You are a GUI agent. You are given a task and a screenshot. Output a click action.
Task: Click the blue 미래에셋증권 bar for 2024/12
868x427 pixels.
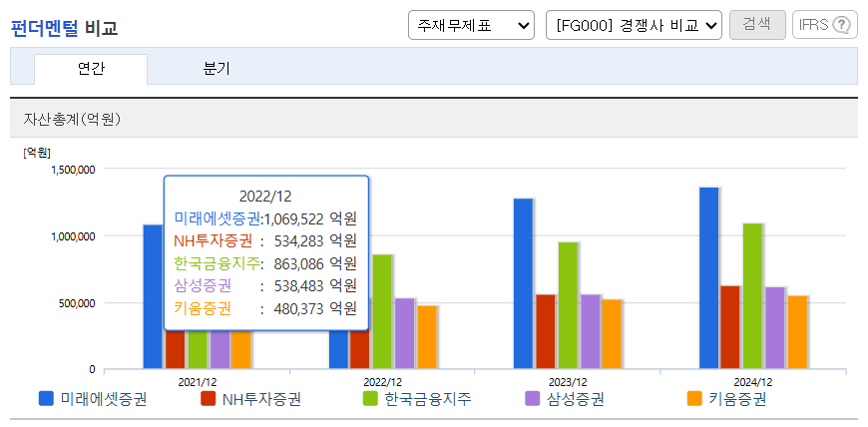[708, 278]
